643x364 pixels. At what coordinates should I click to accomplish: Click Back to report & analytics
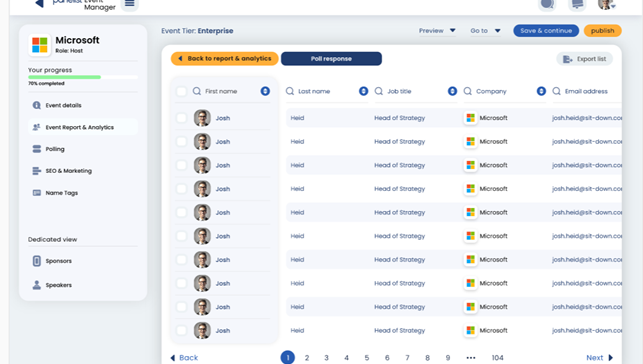(x=225, y=59)
